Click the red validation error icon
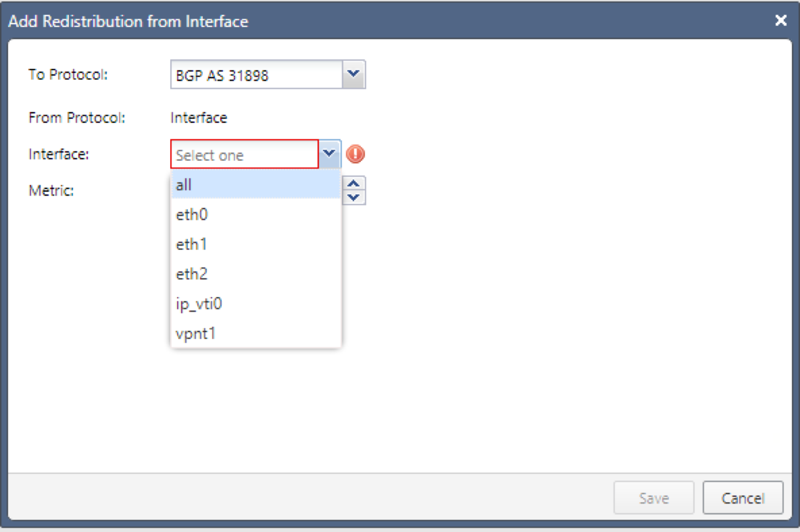Image resolution: width=800 pixels, height=532 pixels. [x=356, y=154]
